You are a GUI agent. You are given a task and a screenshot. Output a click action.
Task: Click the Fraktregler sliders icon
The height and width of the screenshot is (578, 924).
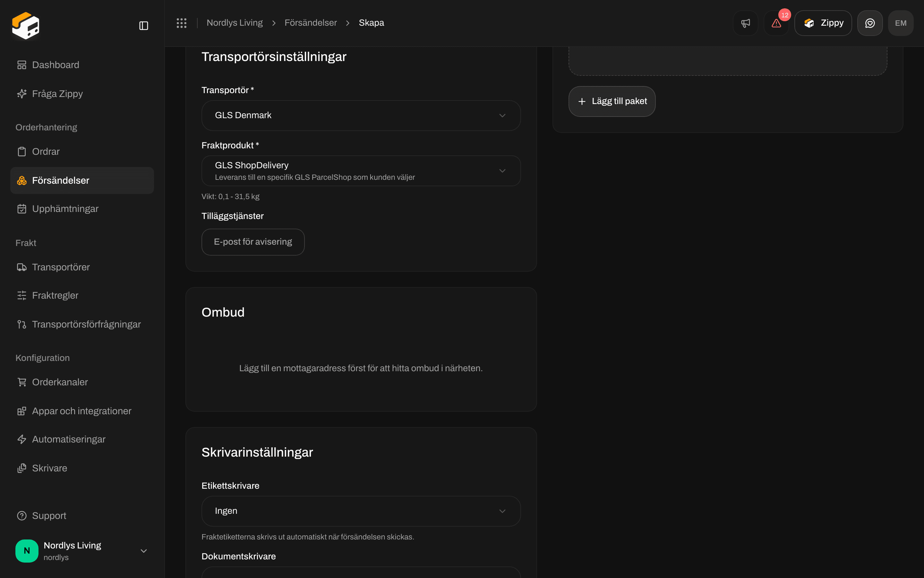click(22, 295)
